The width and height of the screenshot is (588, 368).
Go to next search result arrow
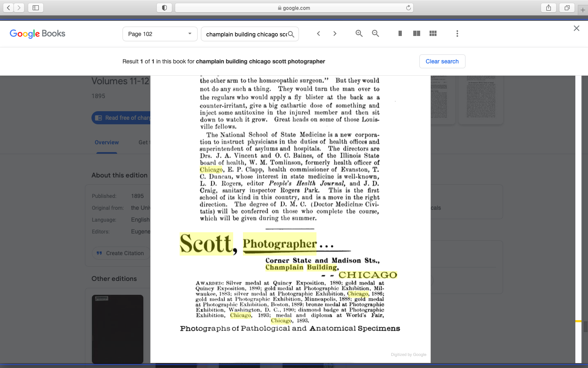[x=335, y=34]
